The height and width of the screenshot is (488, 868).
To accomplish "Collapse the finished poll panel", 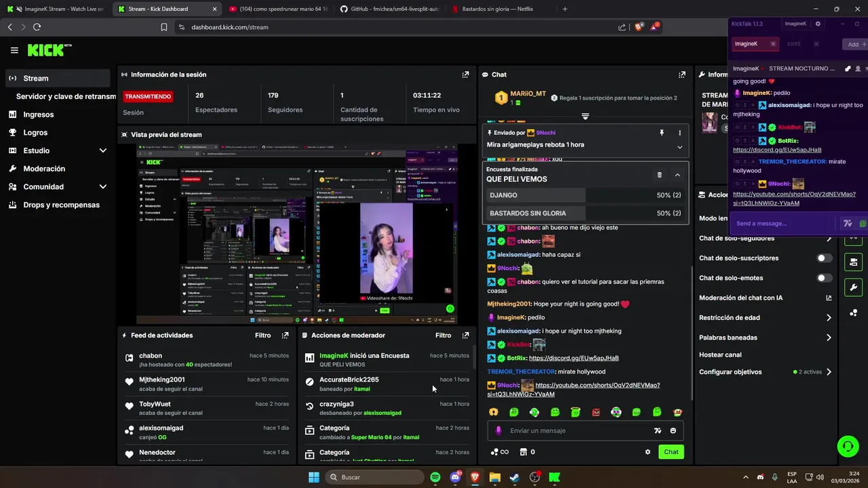I will (677, 175).
